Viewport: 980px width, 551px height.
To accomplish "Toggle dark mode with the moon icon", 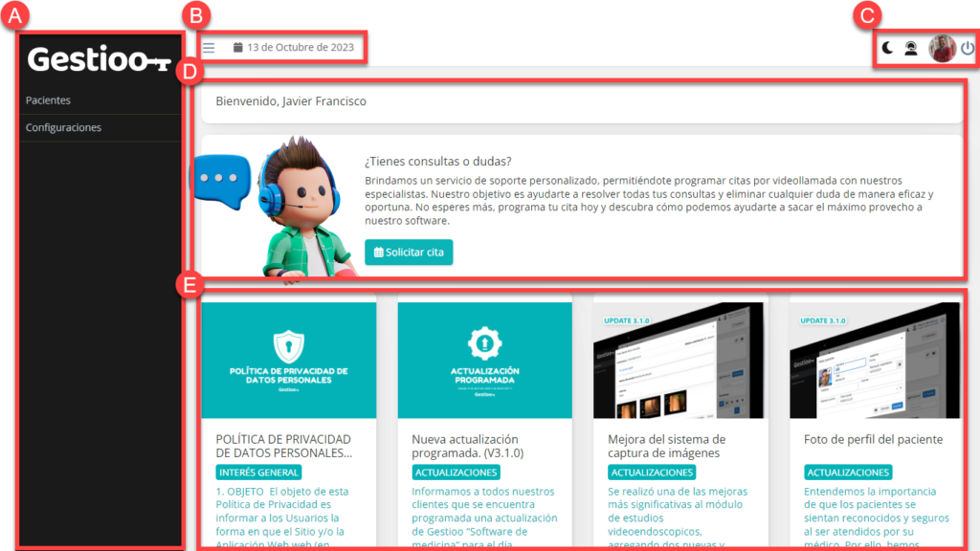I will [x=887, y=49].
